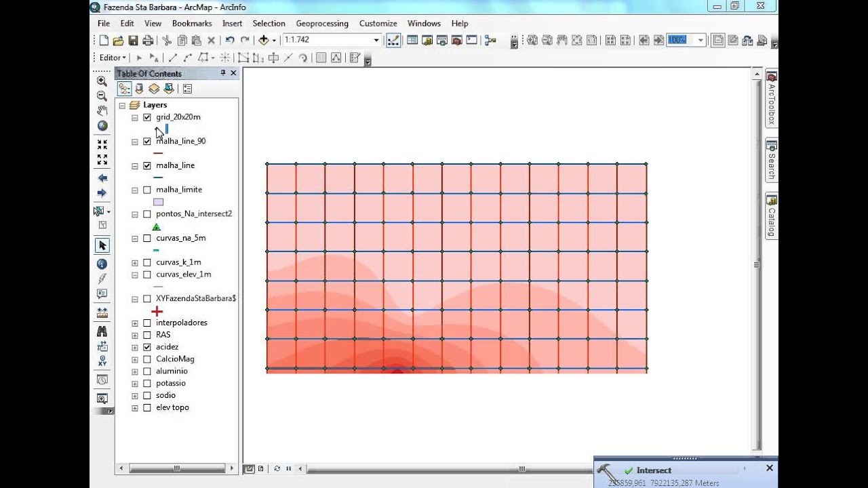
Task: Click the pontos_Na_intersect2 triangle symbol
Action: coord(157,227)
